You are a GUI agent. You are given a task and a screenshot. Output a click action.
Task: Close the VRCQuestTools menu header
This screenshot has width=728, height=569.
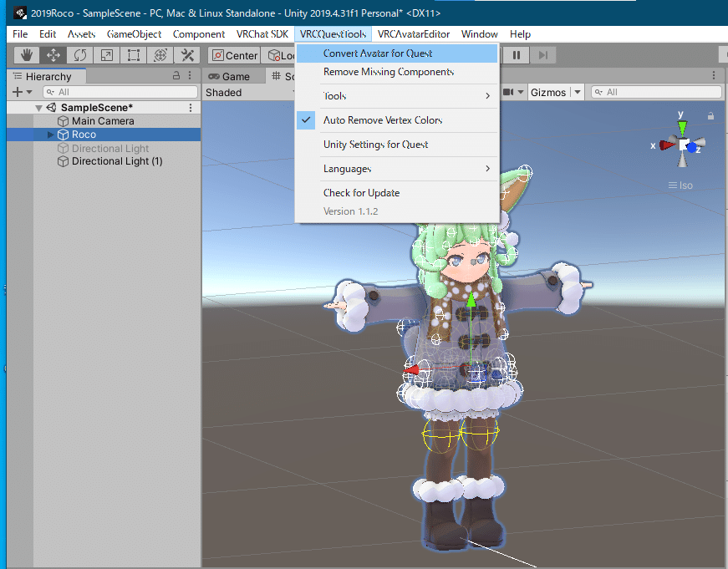[333, 34]
